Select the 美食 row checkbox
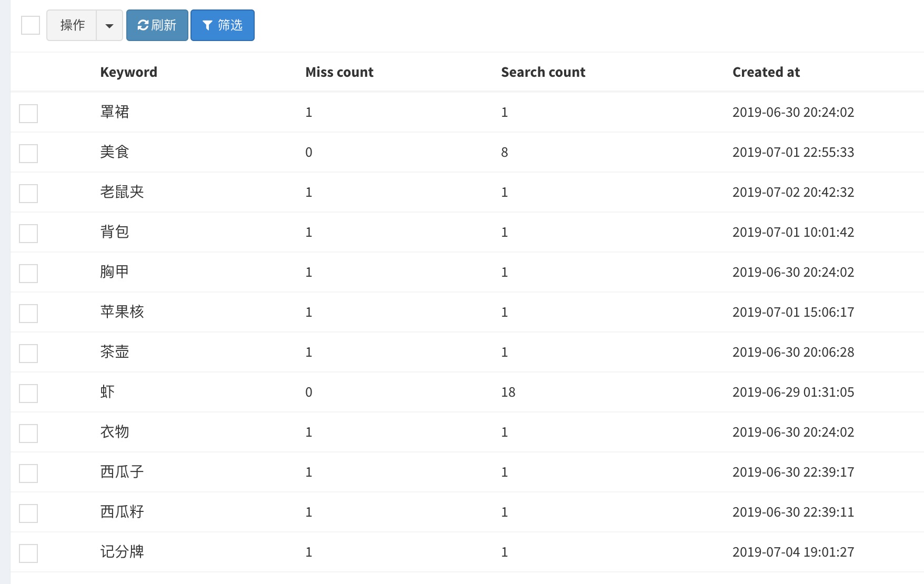 coord(28,154)
